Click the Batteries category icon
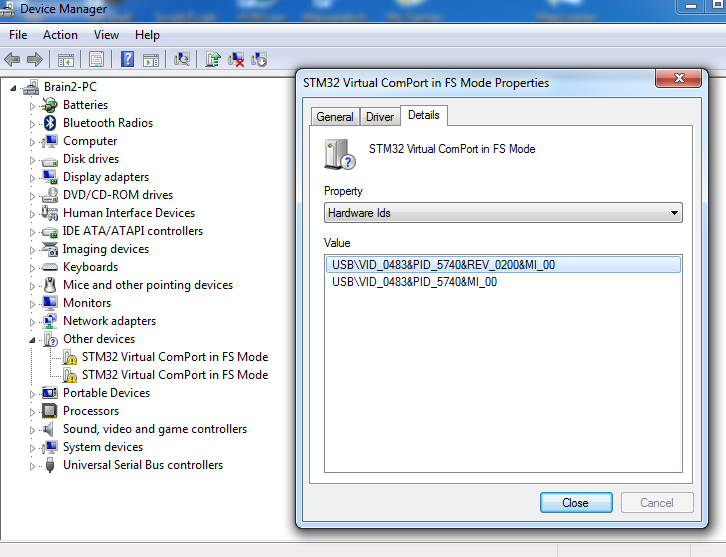This screenshot has height=557, width=726. coord(49,105)
